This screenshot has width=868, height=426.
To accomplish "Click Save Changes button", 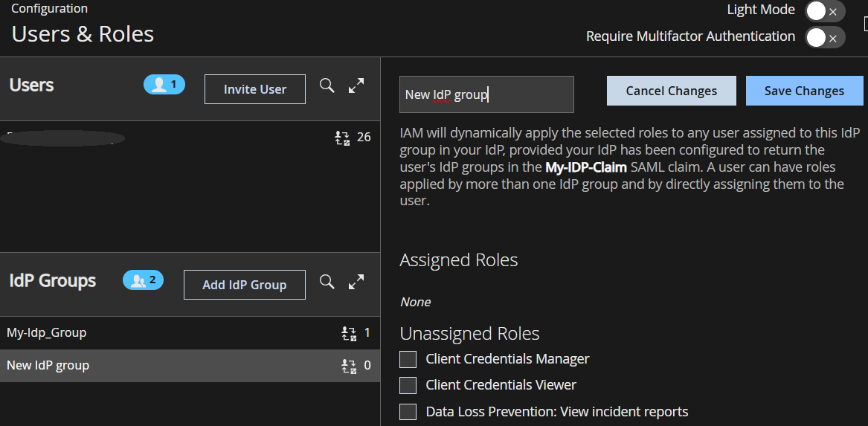I will (804, 91).
